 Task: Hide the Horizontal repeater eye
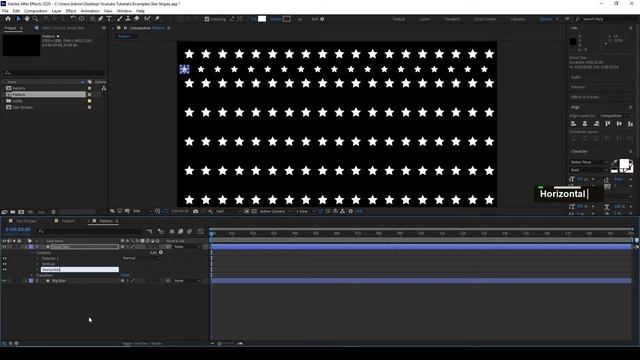point(4,269)
